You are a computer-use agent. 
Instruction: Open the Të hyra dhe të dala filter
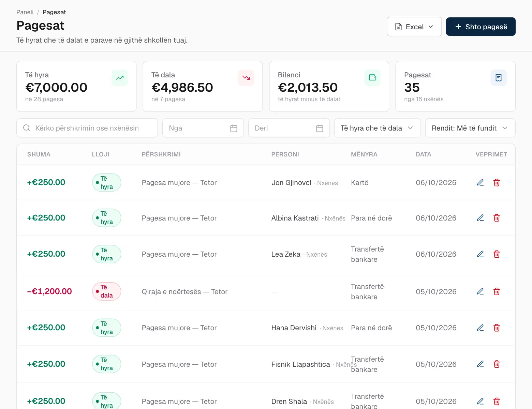pos(378,128)
